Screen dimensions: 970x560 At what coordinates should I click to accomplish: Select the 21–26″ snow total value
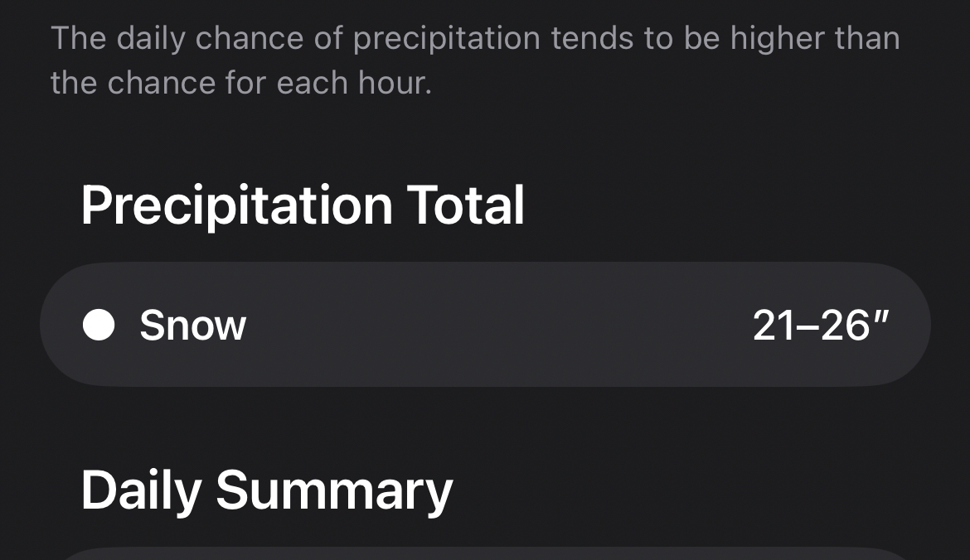click(x=821, y=325)
